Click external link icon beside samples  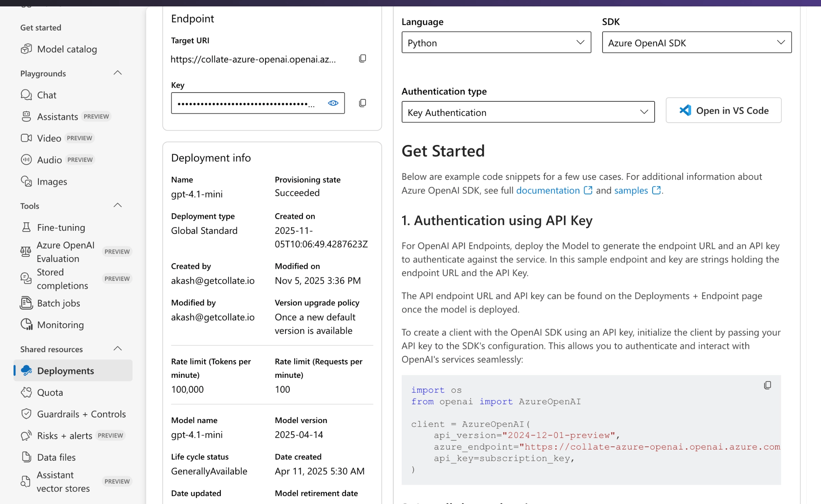click(656, 190)
